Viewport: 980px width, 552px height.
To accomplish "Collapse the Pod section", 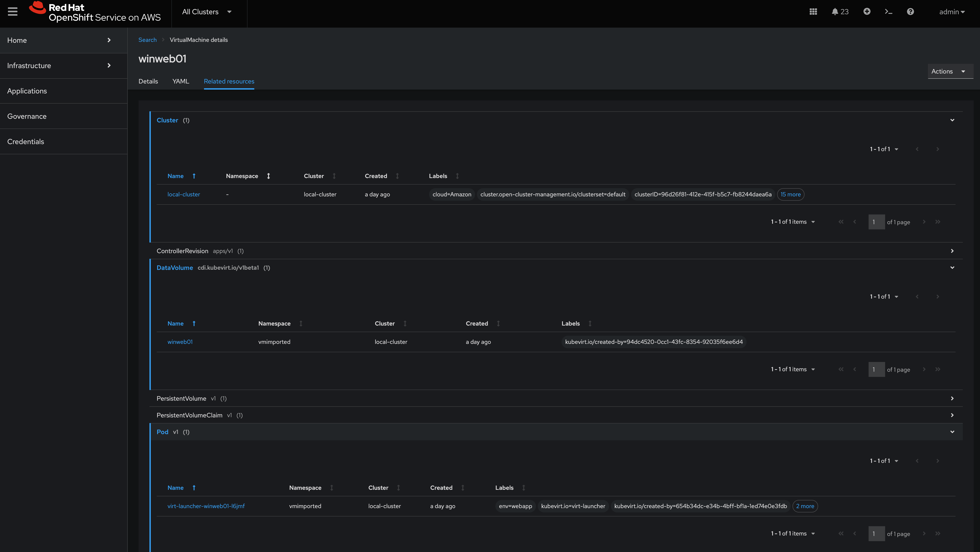I will (952, 432).
